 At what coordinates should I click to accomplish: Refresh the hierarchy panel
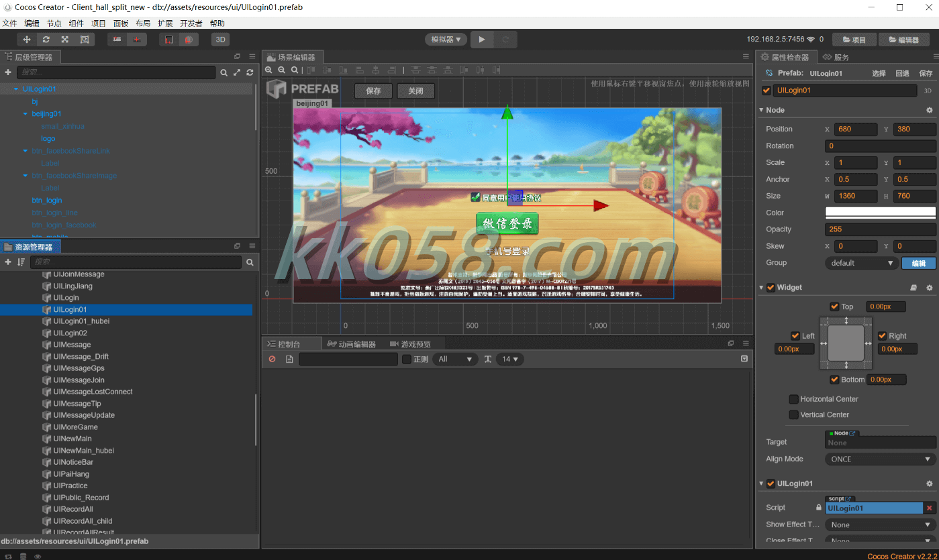pyautogui.click(x=250, y=72)
